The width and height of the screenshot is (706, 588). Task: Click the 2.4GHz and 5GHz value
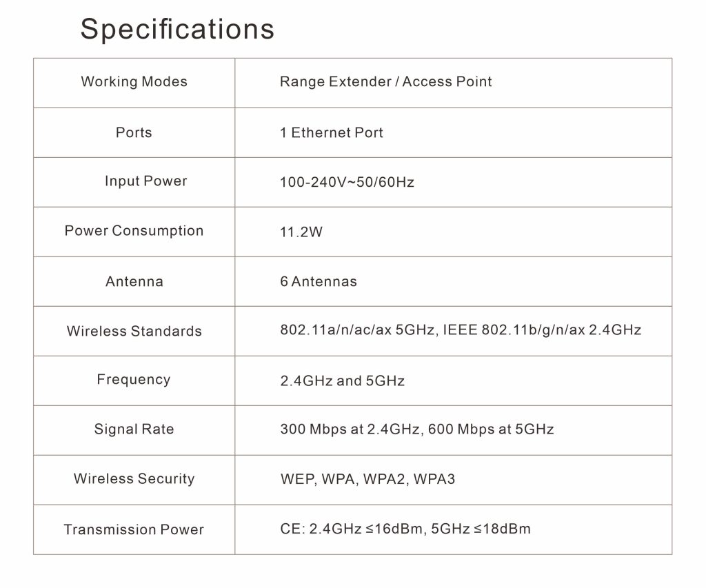pos(342,381)
